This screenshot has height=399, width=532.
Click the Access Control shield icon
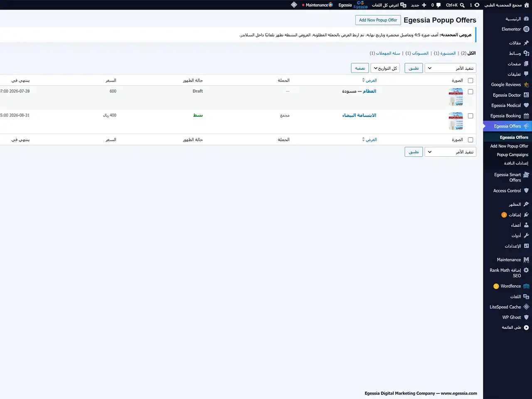coord(526,190)
